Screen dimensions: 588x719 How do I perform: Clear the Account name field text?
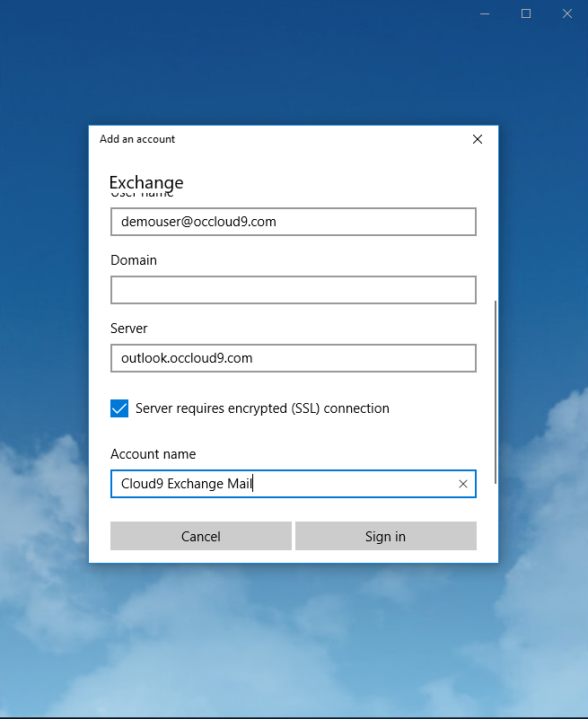click(463, 484)
